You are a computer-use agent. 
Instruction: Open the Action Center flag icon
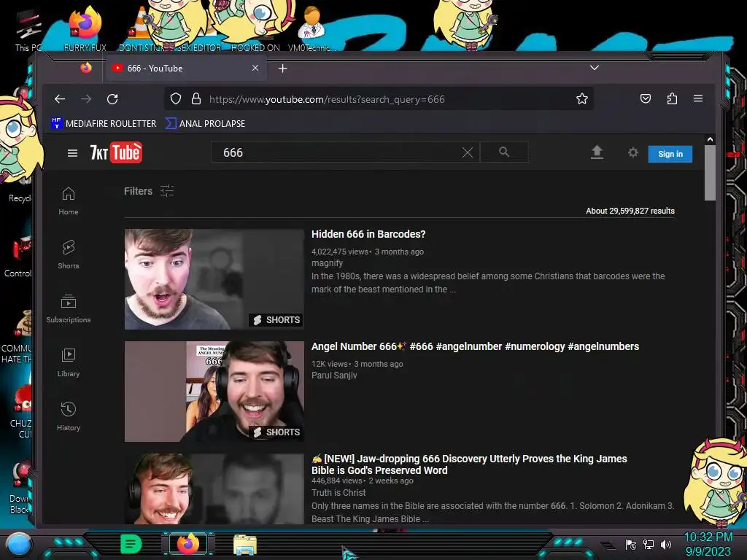[631, 544]
